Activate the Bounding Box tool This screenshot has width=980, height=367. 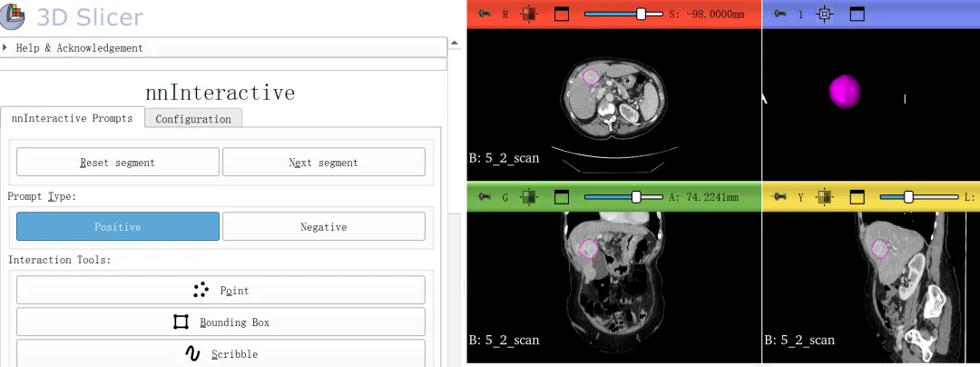pyautogui.click(x=220, y=322)
